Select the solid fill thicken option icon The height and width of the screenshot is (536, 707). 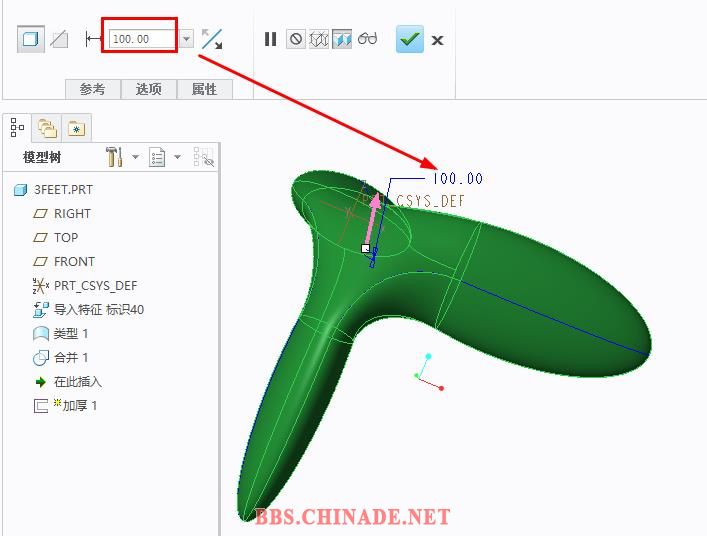31,39
